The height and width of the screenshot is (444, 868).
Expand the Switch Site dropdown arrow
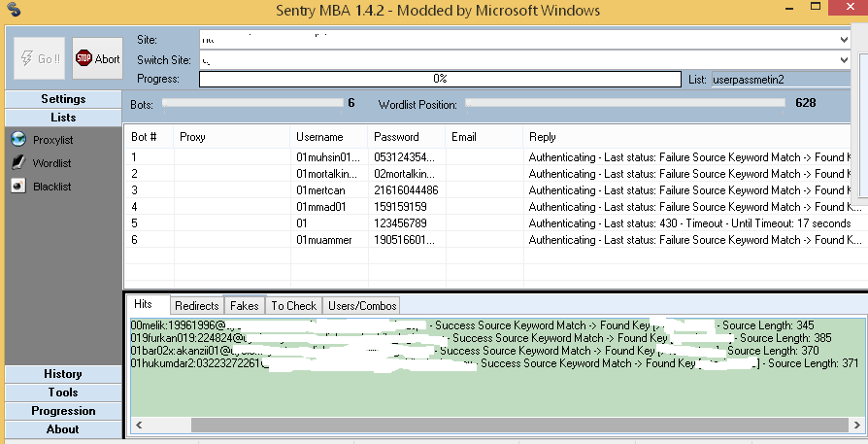[844, 59]
